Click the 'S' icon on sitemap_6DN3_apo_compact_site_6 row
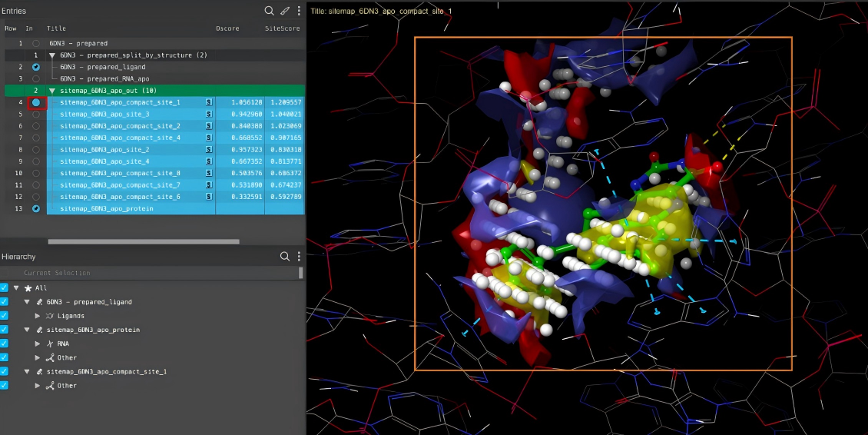The width and height of the screenshot is (868, 435). (208, 197)
